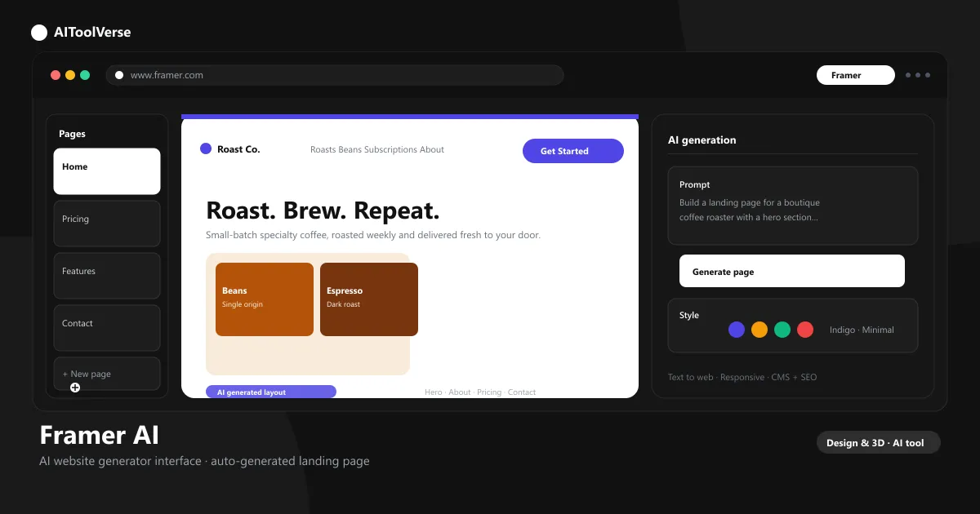
Task: Click the yellow window dot
Action: click(x=70, y=75)
